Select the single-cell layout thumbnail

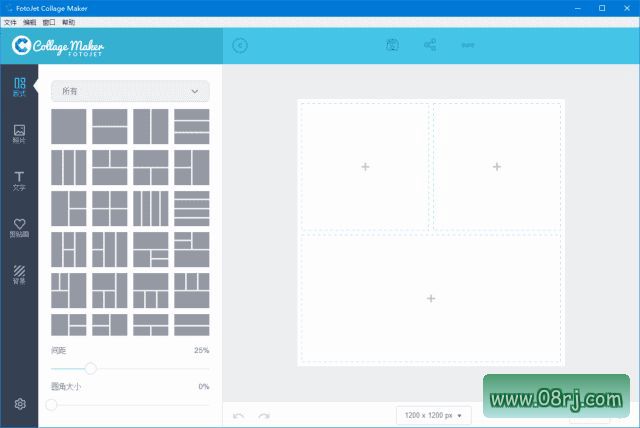(x=69, y=125)
